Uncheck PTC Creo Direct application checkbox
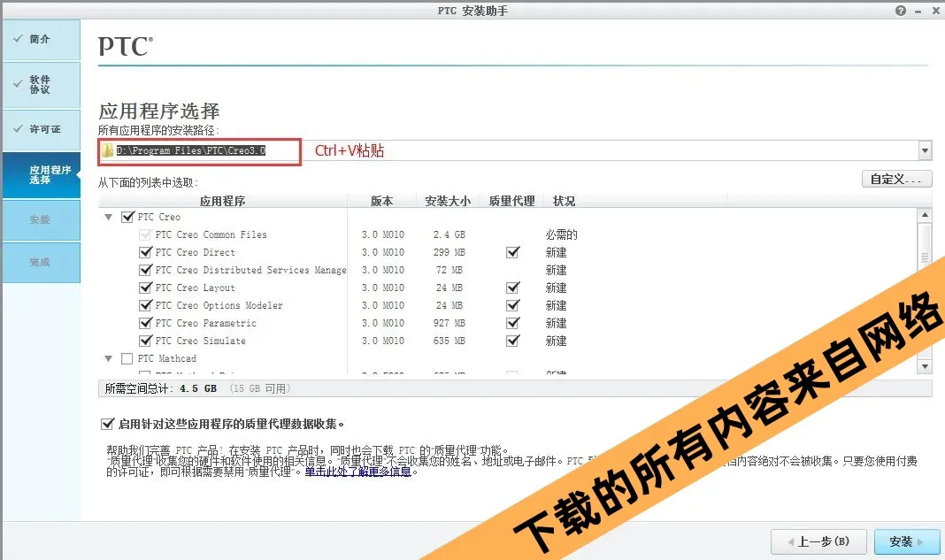 (145, 252)
